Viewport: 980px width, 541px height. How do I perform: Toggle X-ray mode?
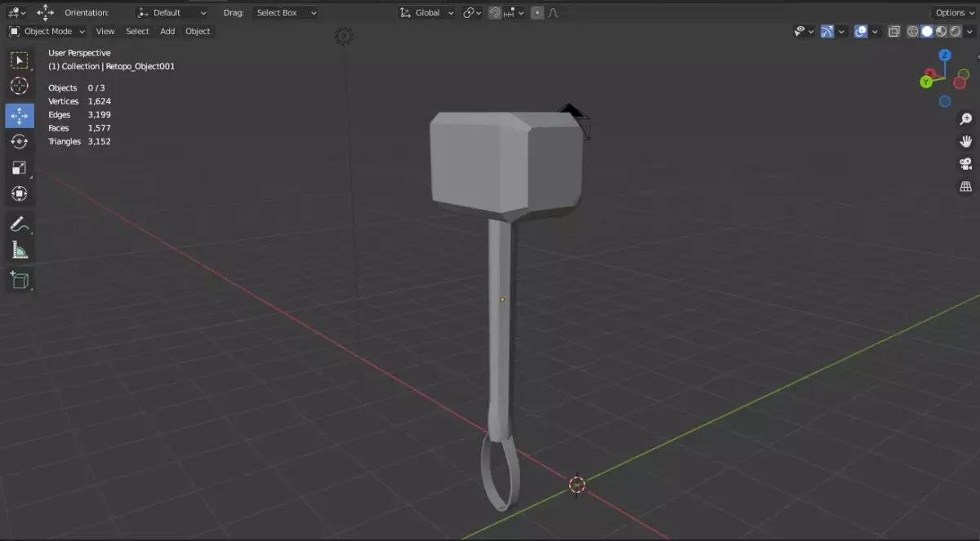[x=894, y=32]
